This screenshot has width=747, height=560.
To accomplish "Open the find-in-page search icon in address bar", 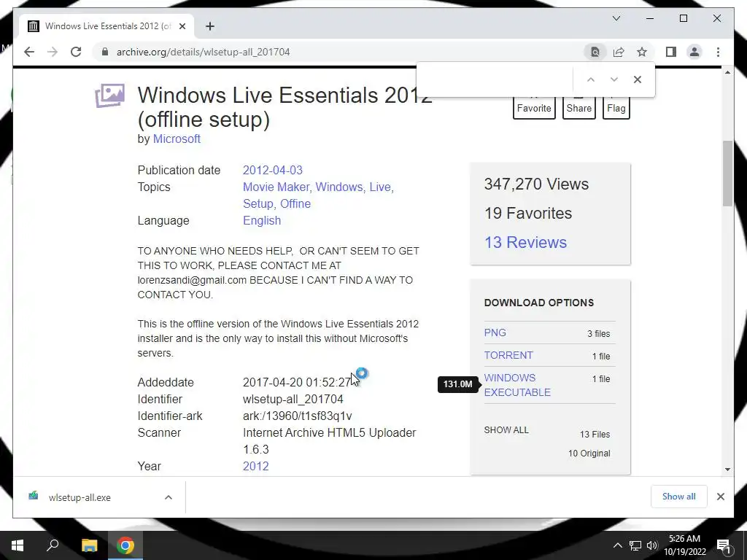I will [595, 52].
